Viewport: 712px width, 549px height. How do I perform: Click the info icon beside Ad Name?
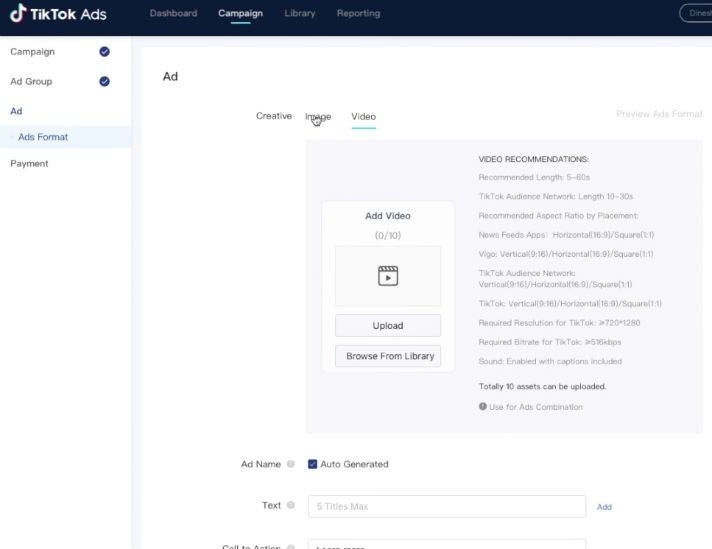click(291, 464)
